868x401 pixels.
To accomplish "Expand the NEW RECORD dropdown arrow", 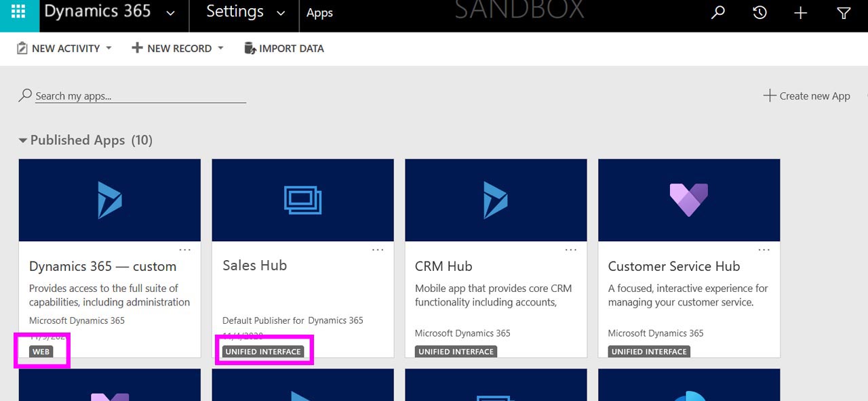I will 220,48.
